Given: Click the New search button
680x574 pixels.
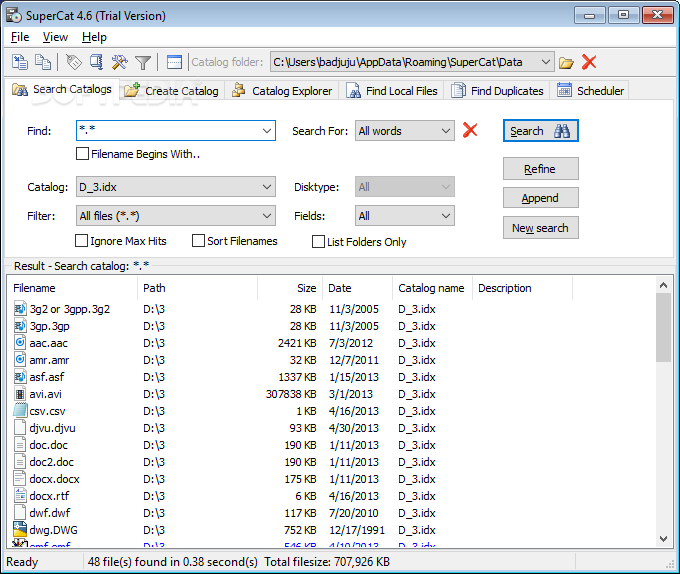Looking at the screenshot, I should coord(540,228).
